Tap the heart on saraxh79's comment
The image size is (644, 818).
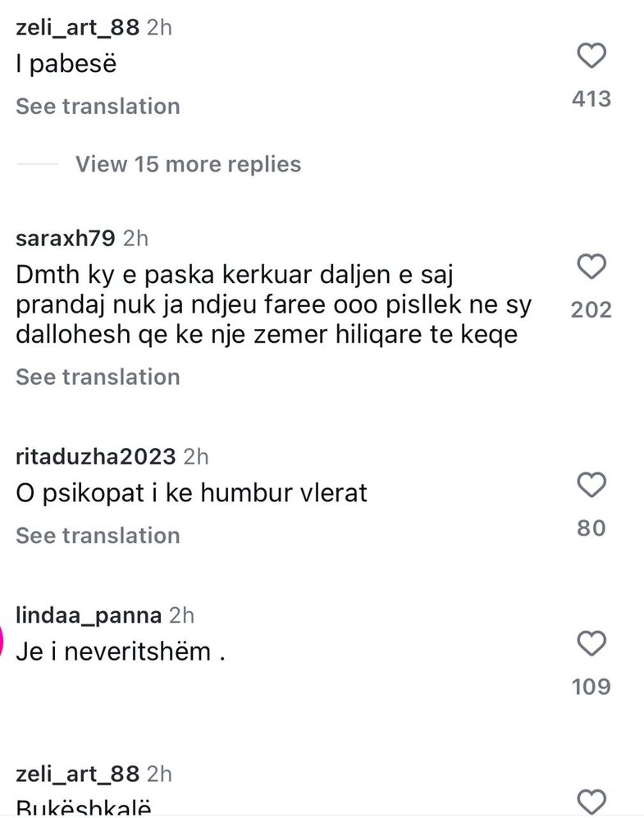[x=591, y=267]
